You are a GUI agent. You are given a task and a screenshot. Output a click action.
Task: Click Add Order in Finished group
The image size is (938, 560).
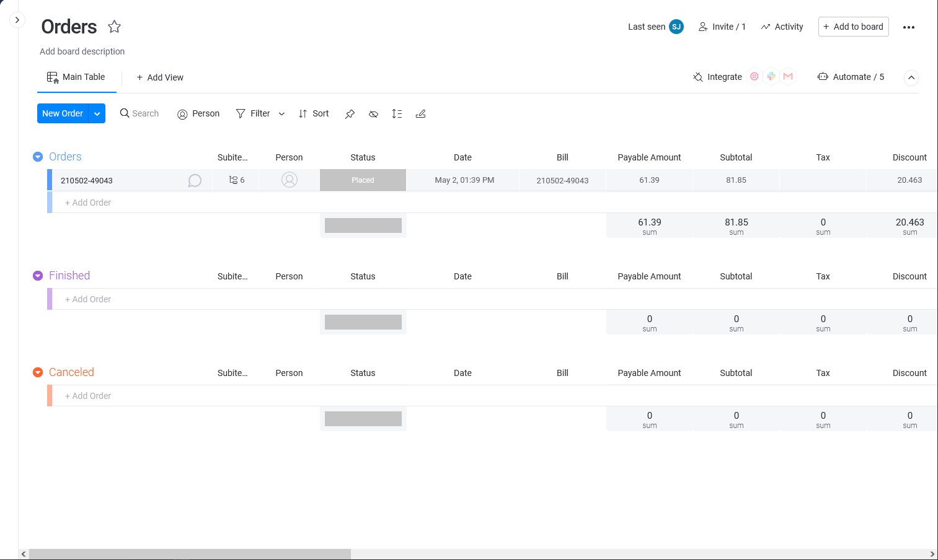pos(88,299)
